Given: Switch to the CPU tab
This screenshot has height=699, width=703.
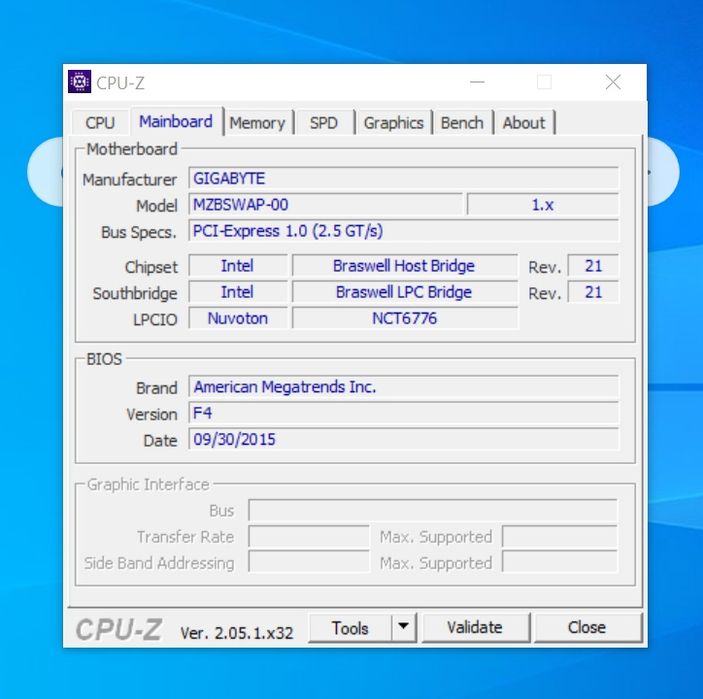Looking at the screenshot, I should click(x=100, y=123).
